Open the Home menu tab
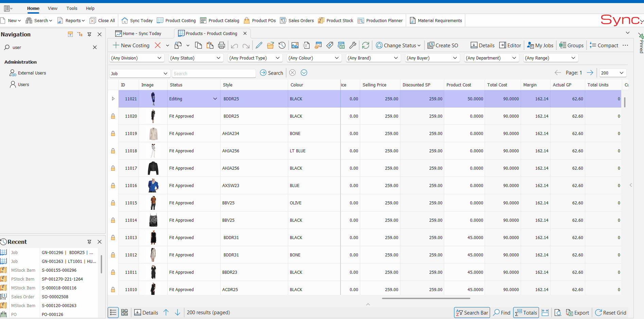Viewport: 644px width, 319px height. pyautogui.click(x=33, y=8)
